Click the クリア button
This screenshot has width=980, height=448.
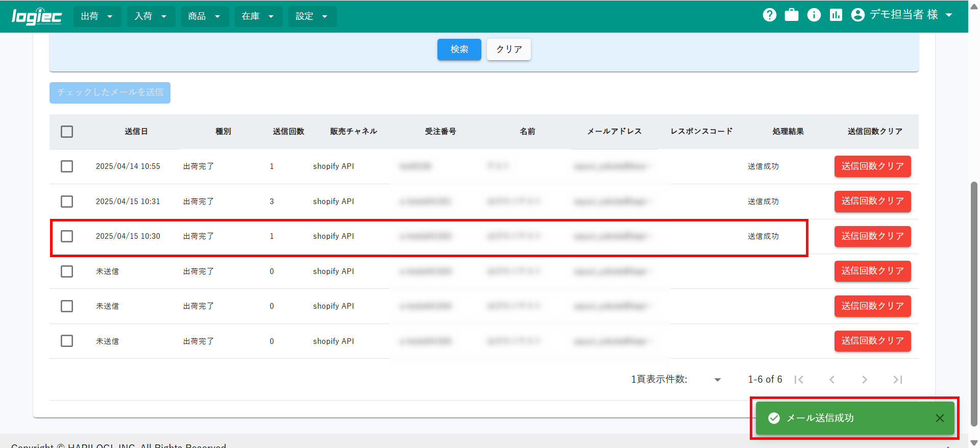[509, 49]
